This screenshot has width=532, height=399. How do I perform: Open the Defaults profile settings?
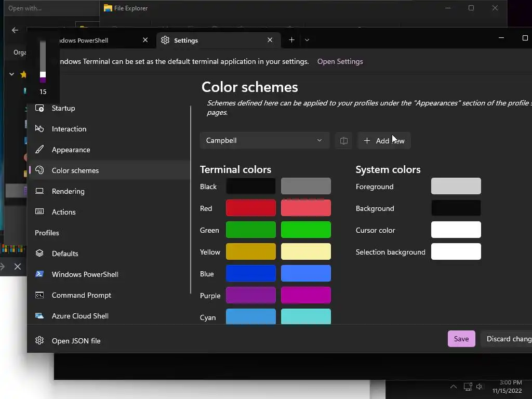click(x=109, y=254)
